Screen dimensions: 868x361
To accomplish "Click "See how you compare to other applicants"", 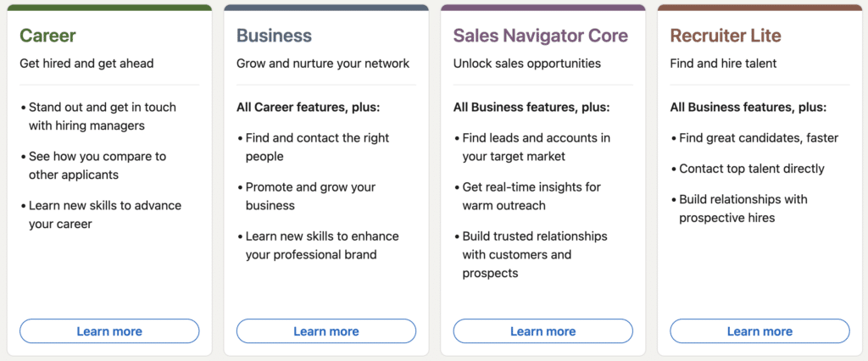I will tap(97, 165).
